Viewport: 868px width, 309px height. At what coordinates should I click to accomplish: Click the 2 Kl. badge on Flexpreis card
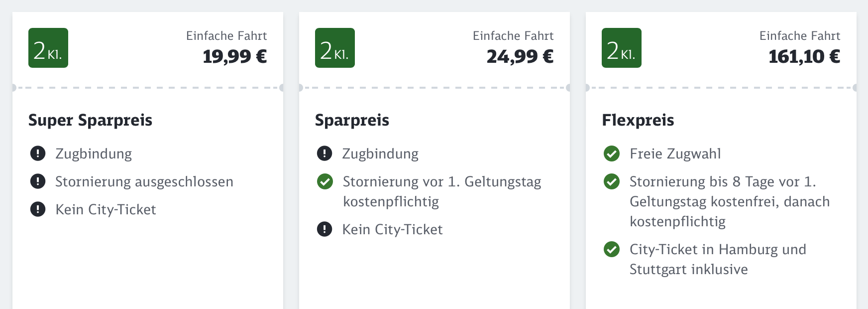click(x=622, y=48)
